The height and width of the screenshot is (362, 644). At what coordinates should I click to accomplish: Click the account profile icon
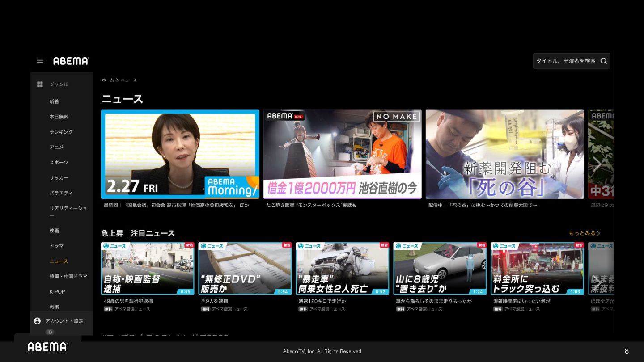click(x=37, y=321)
